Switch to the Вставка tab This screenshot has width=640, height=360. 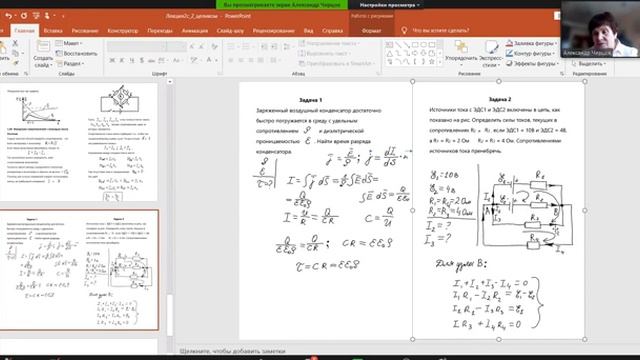(53, 31)
